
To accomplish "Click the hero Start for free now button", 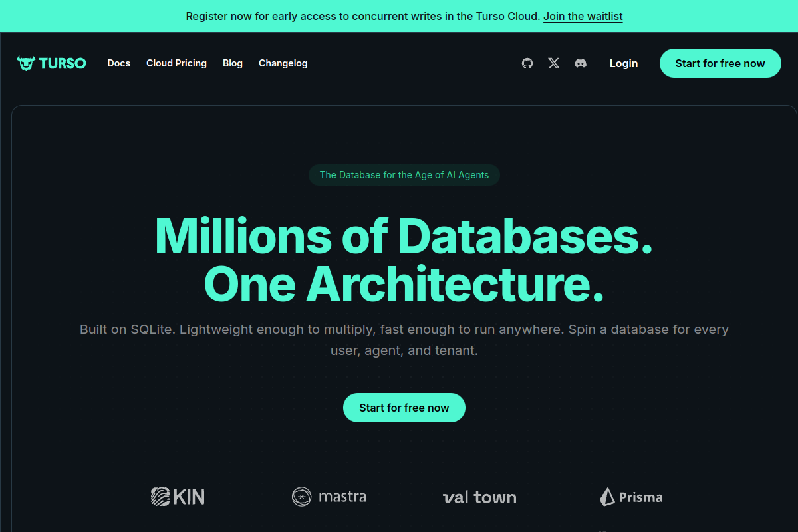I will (x=404, y=408).
